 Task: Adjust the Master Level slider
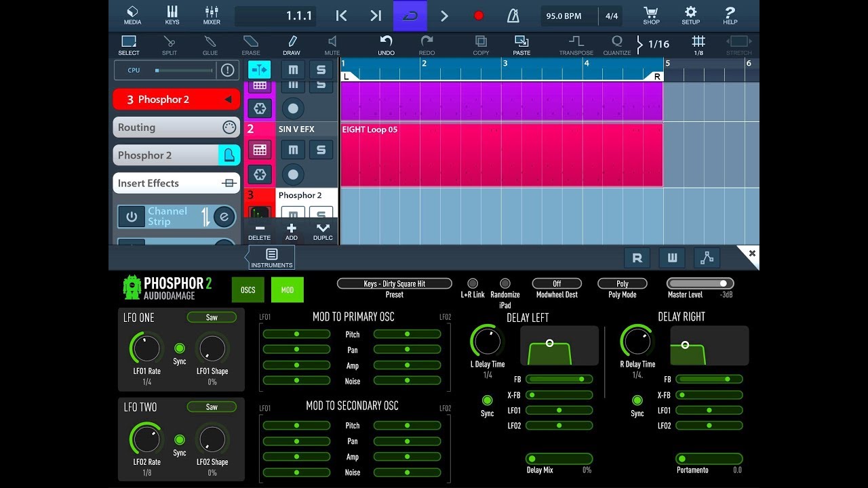tap(700, 283)
